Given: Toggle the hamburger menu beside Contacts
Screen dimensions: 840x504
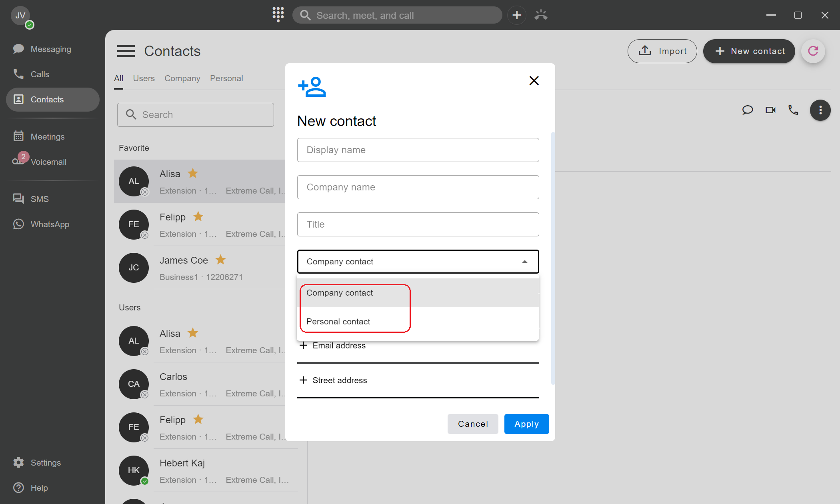Looking at the screenshot, I should coord(126,51).
